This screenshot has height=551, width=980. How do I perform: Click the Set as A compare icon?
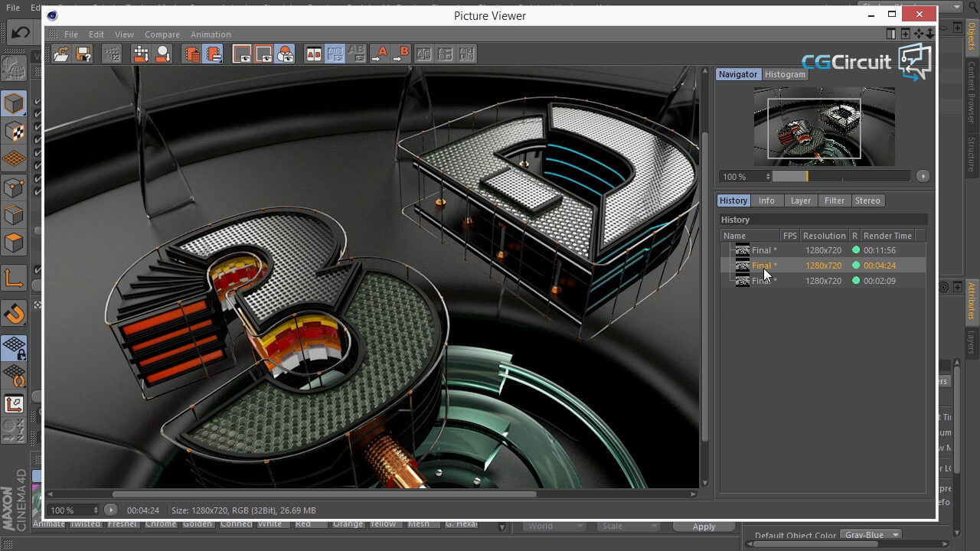379,54
